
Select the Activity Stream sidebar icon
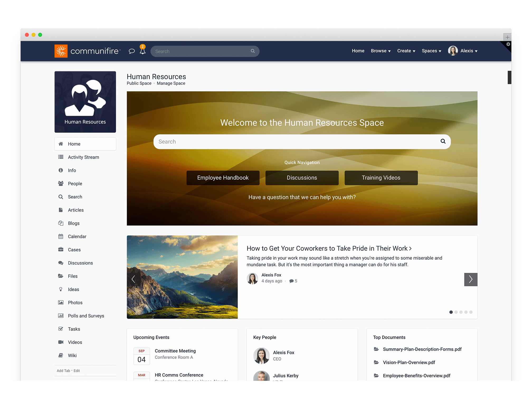61,157
